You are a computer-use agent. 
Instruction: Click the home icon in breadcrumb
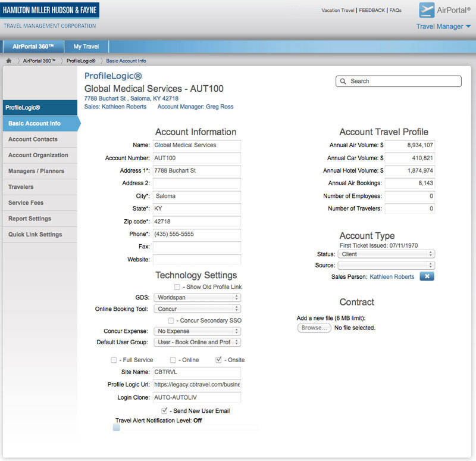click(9, 61)
